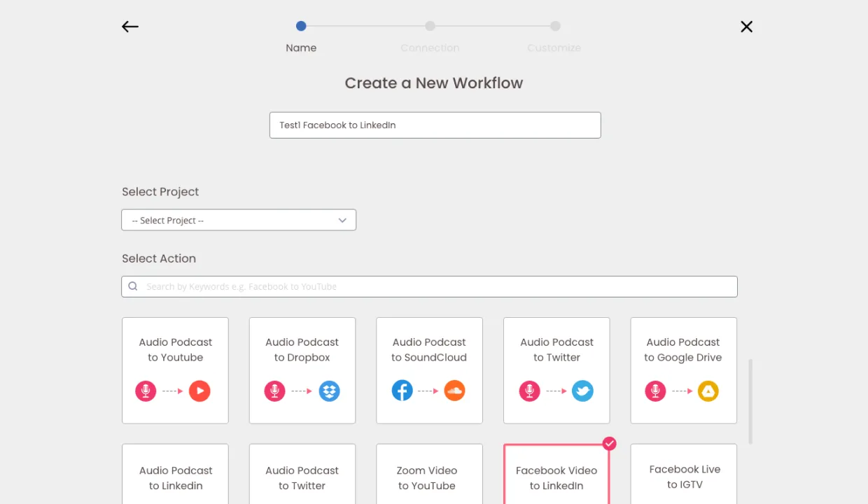The height and width of the screenshot is (504, 868).
Task: Jump to the Customize step
Action: point(555,26)
